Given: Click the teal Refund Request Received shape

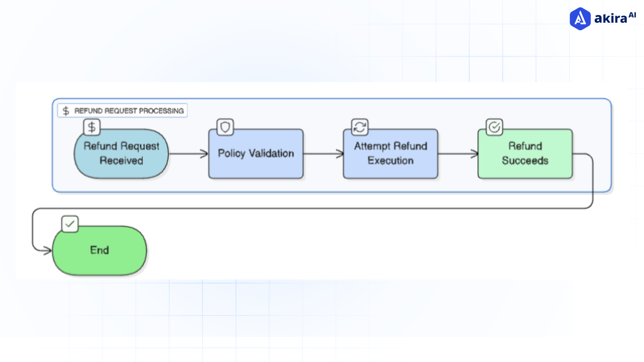Looking at the screenshot, I should (x=121, y=154).
